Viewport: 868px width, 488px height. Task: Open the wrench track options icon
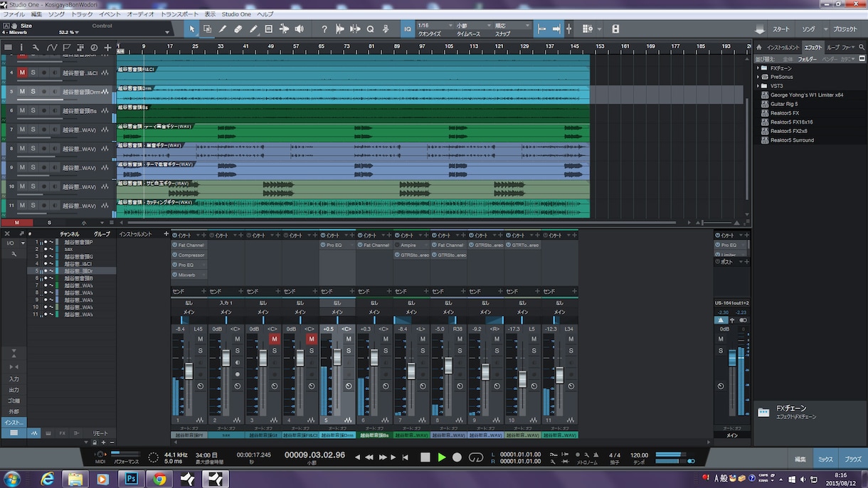coord(36,48)
